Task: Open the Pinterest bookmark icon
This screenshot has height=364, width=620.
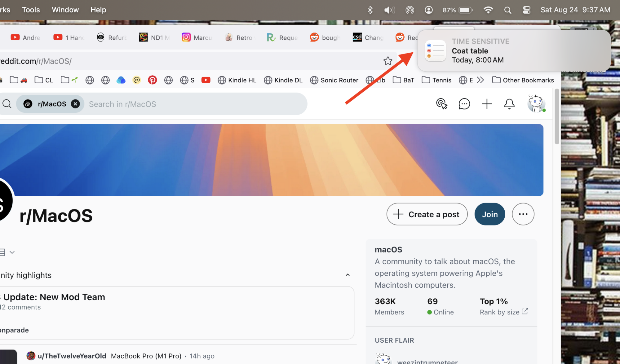Action: click(x=152, y=80)
